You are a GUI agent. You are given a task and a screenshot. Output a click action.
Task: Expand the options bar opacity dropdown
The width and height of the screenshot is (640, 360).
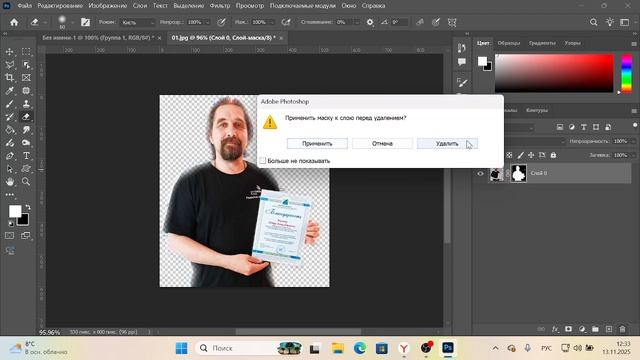[x=207, y=22]
